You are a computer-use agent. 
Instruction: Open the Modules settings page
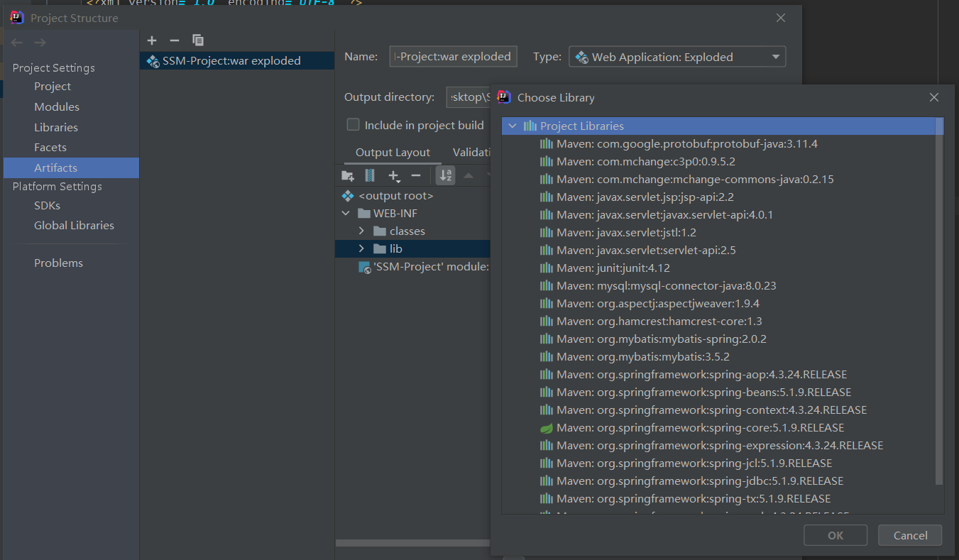click(x=57, y=107)
